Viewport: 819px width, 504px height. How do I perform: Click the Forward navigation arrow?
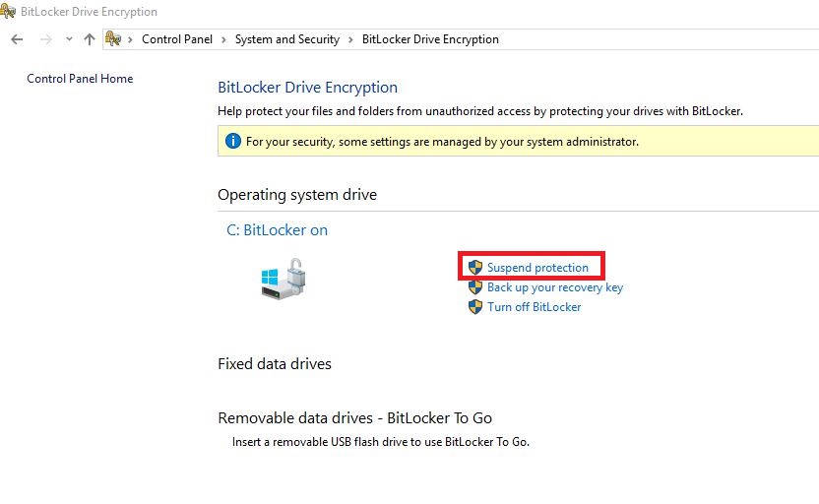(x=45, y=39)
